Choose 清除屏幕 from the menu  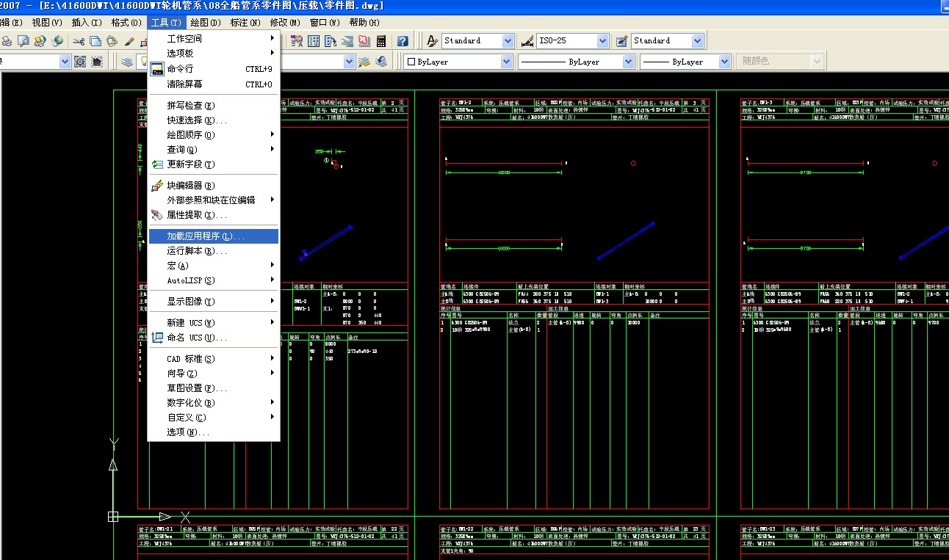tap(213, 84)
